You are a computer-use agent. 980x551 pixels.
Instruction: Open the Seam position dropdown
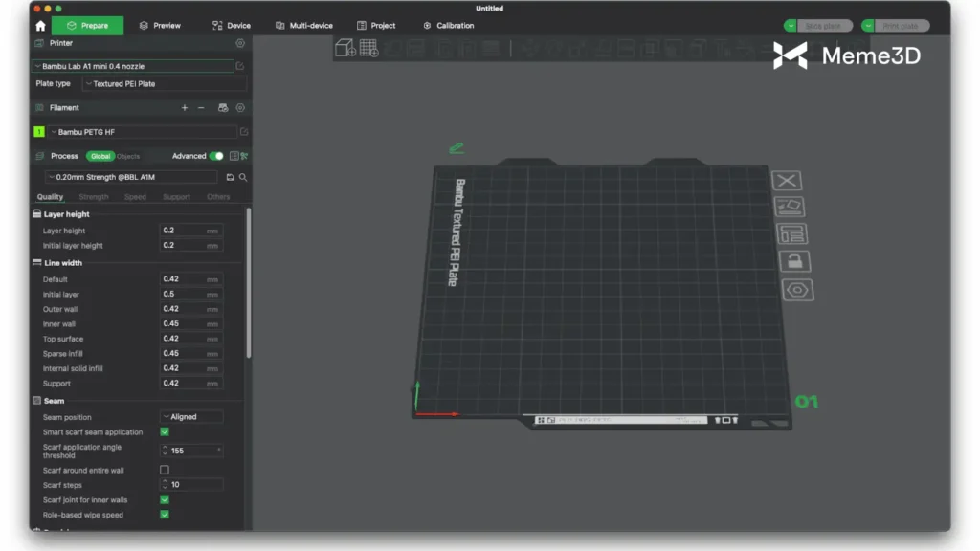pyautogui.click(x=191, y=417)
